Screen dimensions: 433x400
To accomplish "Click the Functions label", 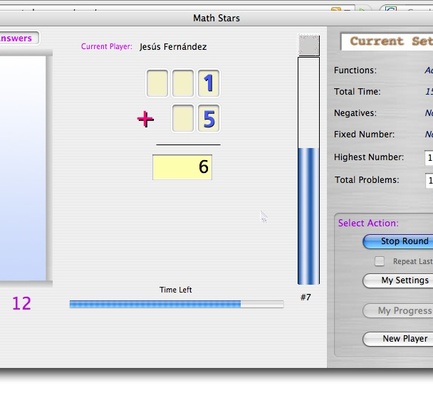I will pyautogui.click(x=355, y=70).
